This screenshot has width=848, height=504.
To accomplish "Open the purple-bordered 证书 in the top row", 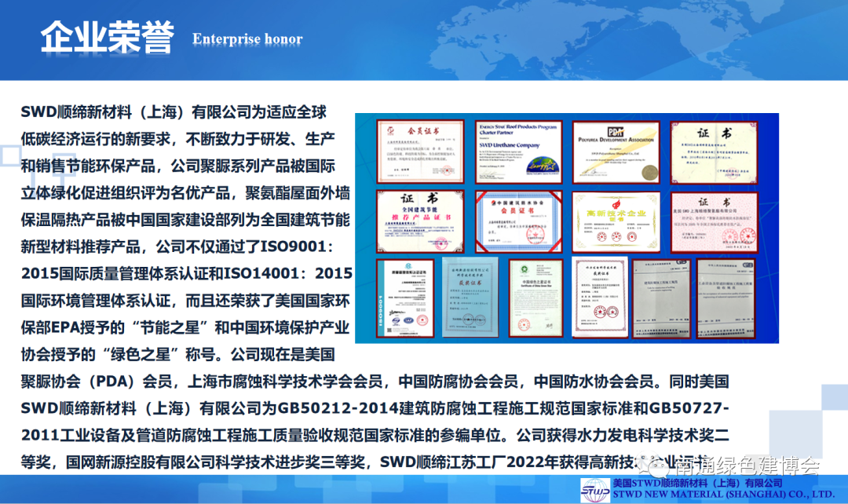I will pyautogui.click(x=714, y=152).
